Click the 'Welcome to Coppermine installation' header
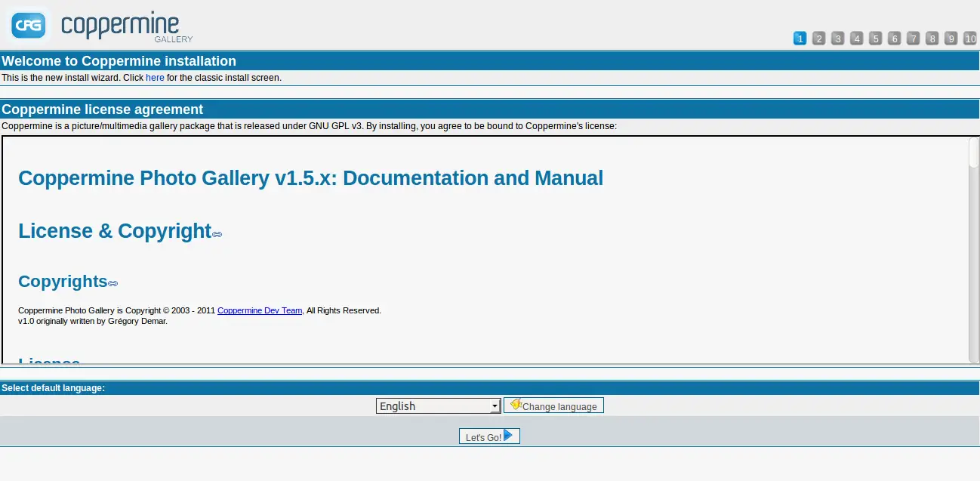This screenshot has width=980, height=481. 119,61
